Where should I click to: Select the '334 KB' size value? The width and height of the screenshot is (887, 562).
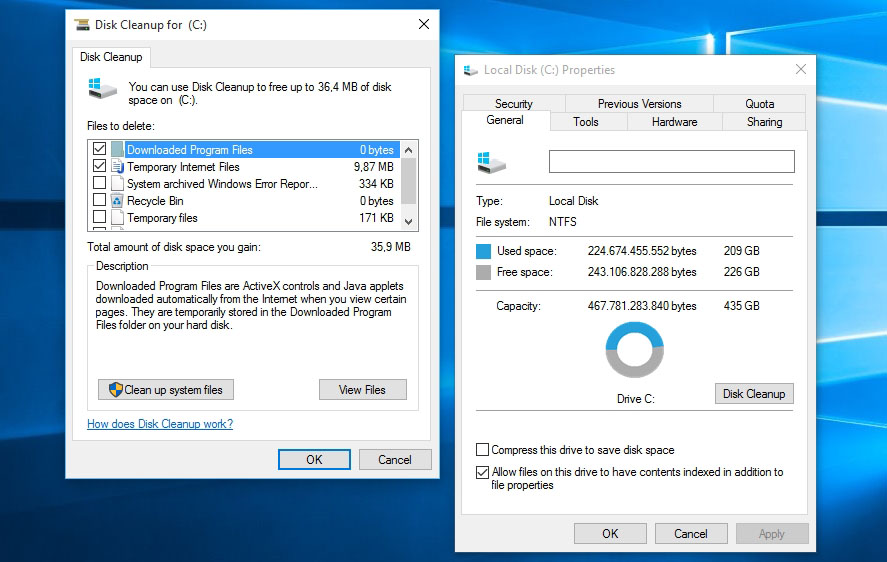click(x=376, y=184)
